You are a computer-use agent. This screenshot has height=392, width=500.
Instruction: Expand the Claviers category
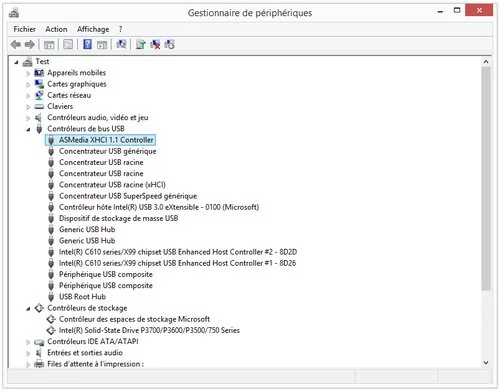[x=28, y=107]
